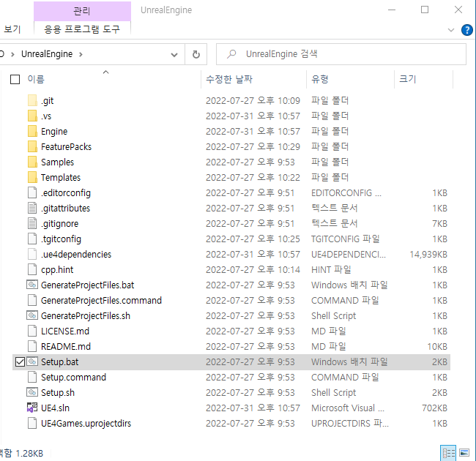Click the README.md file icon

tap(32, 346)
